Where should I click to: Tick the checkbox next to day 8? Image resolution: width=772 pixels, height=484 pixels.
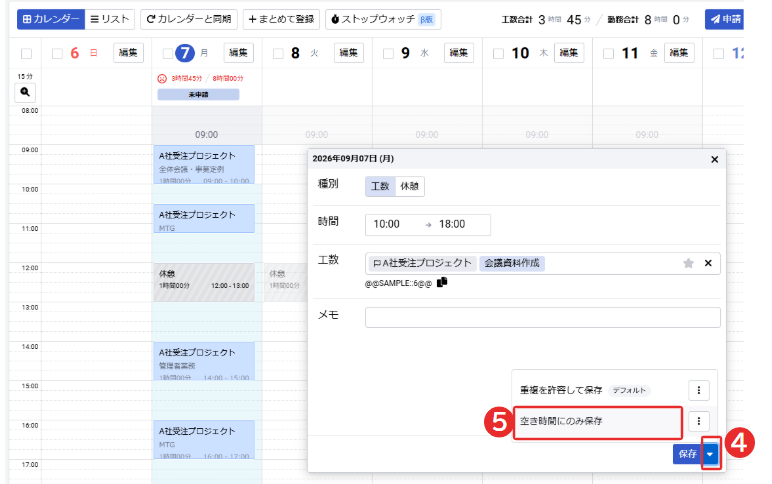pos(278,53)
